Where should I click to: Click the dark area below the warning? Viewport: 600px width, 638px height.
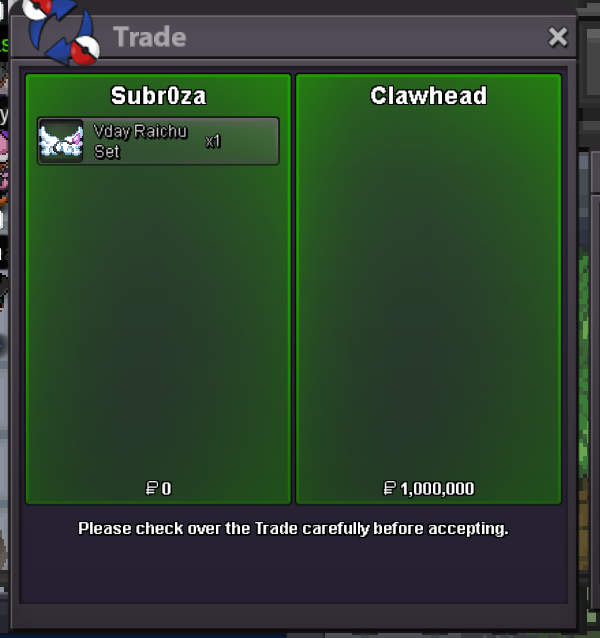click(x=293, y=570)
